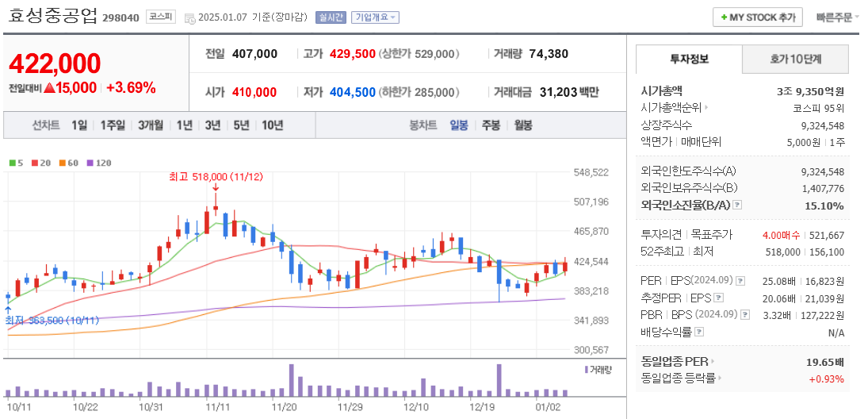
Task: Select the 주봉 weekly candlestick chart
Action: 491,125
